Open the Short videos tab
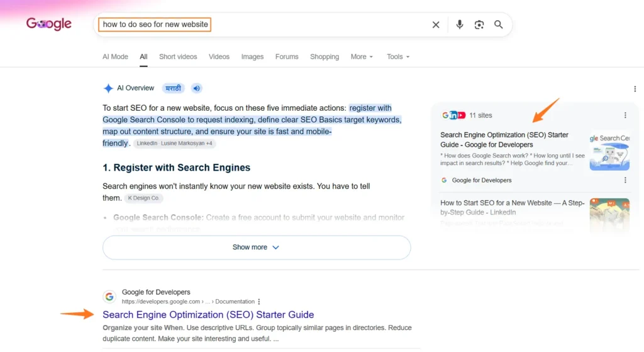 pyautogui.click(x=178, y=57)
